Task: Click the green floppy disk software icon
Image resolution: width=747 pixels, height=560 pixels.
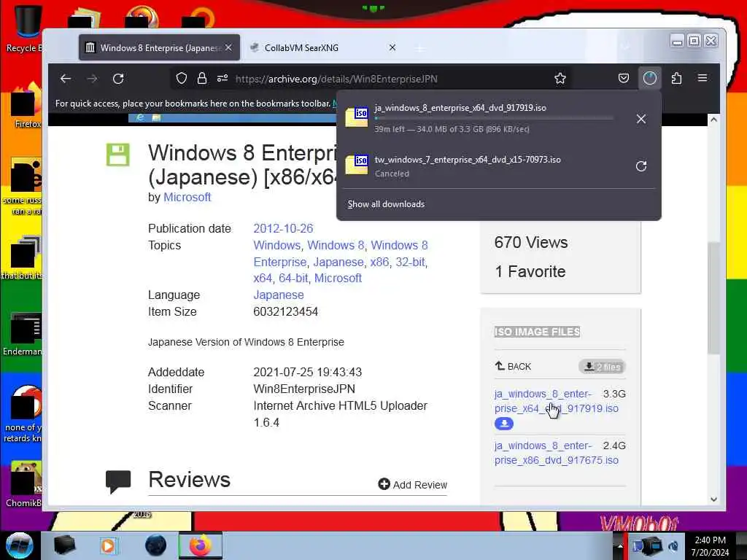Action: pos(117,155)
